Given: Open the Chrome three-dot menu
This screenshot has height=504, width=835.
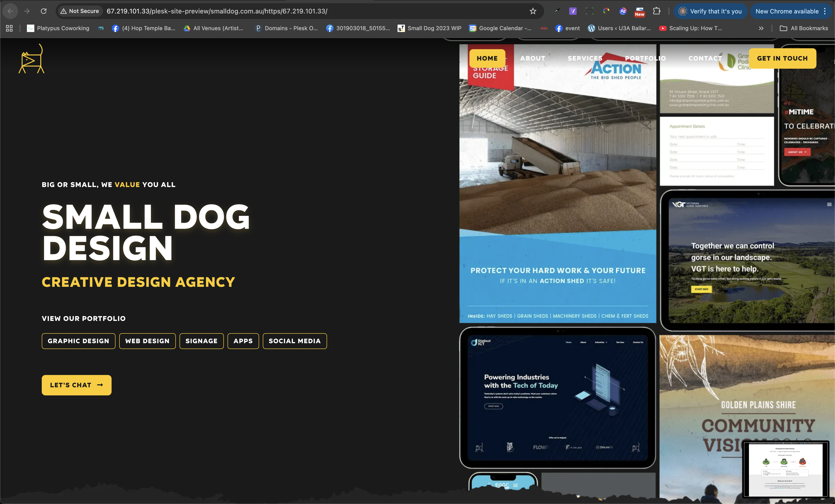Looking at the screenshot, I should [825, 11].
